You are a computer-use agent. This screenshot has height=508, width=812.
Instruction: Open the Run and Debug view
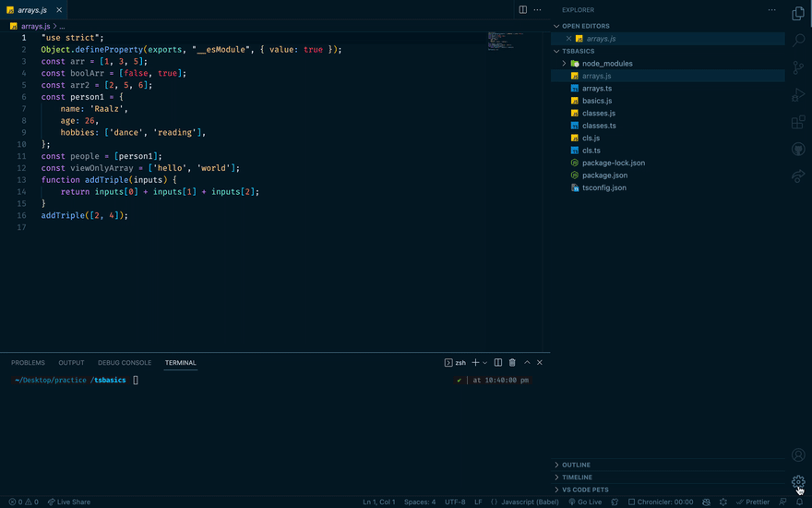click(x=798, y=95)
